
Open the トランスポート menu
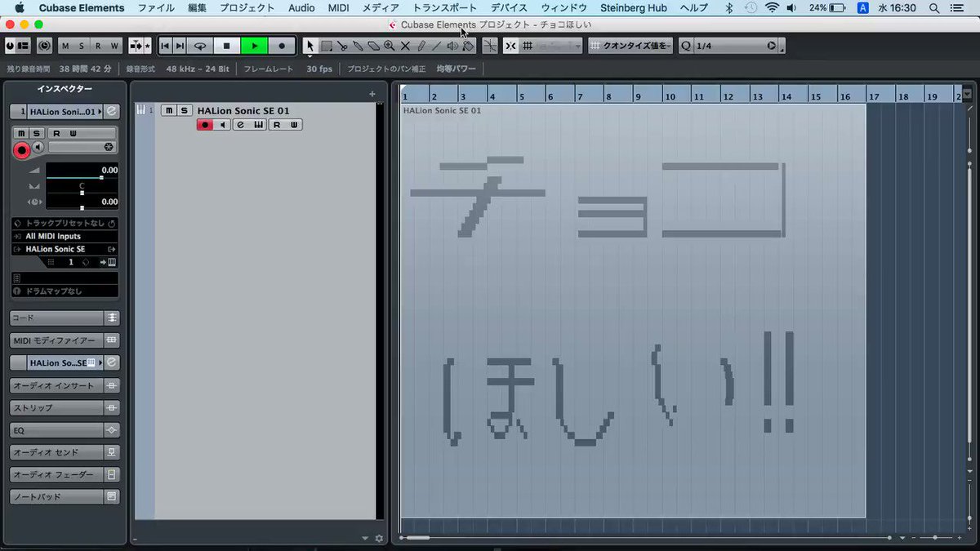tap(445, 8)
